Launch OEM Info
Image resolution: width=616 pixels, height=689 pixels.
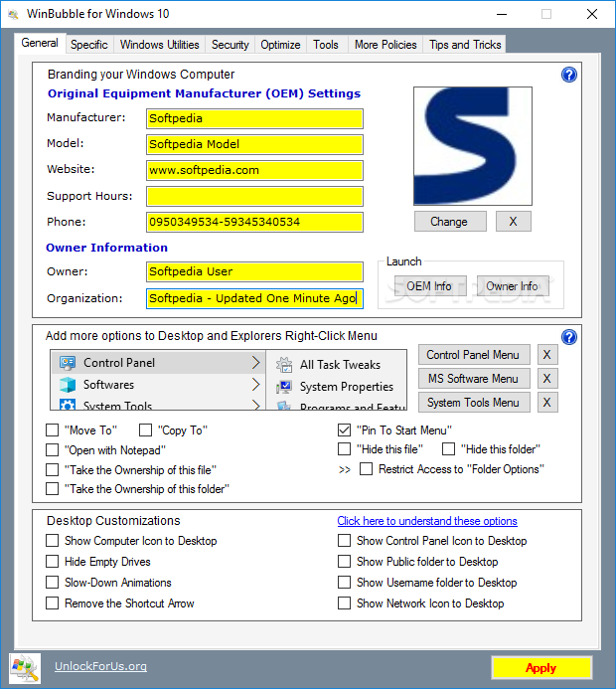click(x=430, y=286)
